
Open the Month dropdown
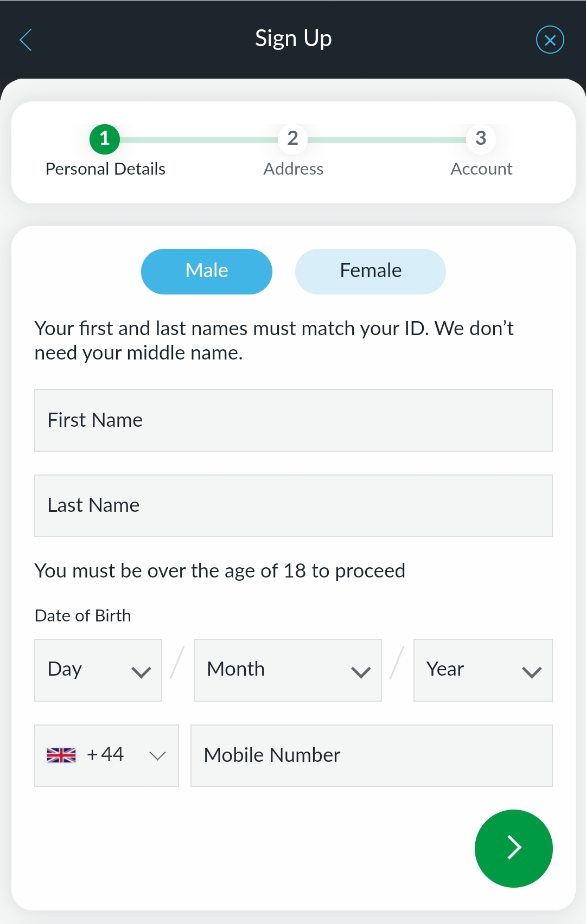click(x=288, y=670)
